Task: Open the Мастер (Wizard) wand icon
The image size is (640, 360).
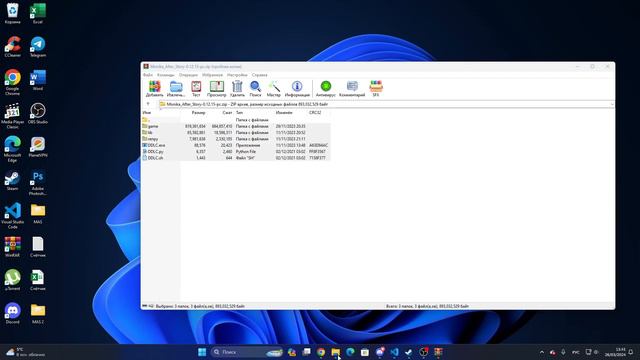Action: 274,89
